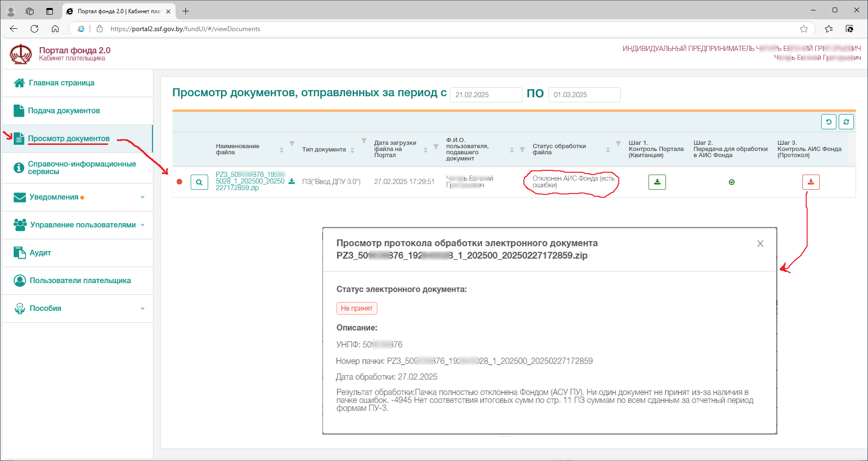This screenshot has height=461, width=868.
Task: Go to Подача документов section
Action: click(x=64, y=111)
